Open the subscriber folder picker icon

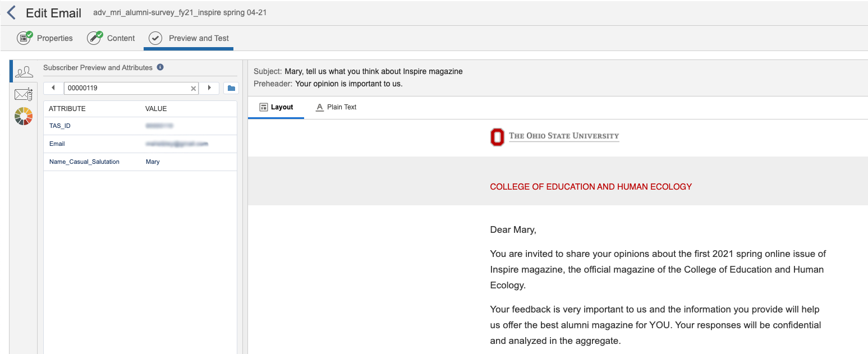click(x=231, y=88)
